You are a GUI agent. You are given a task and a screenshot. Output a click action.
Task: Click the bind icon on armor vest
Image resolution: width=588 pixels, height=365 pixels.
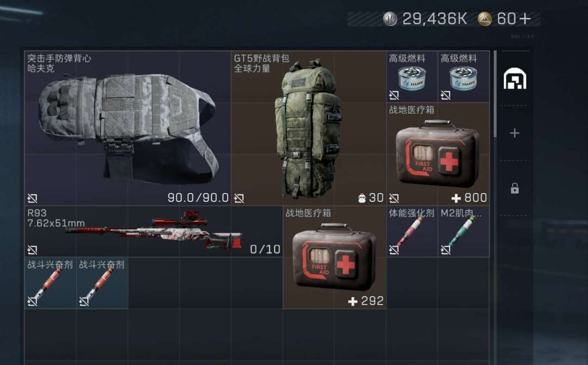click(32, 198)
